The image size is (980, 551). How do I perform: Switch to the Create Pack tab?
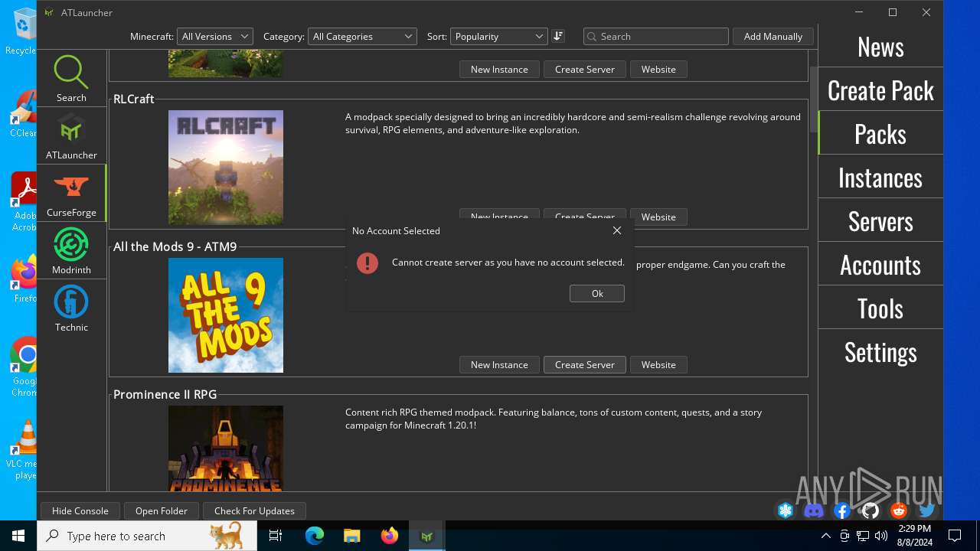pos(880,90)
